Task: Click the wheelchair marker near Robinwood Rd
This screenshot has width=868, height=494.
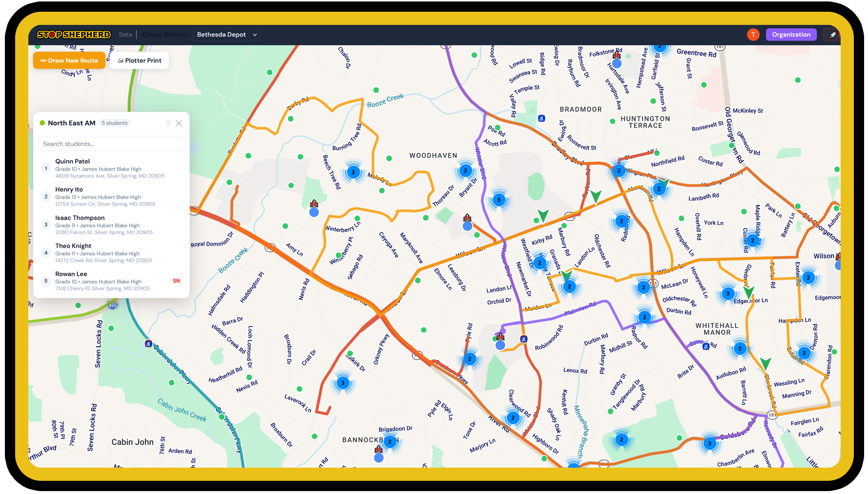Action: (524, 339)
